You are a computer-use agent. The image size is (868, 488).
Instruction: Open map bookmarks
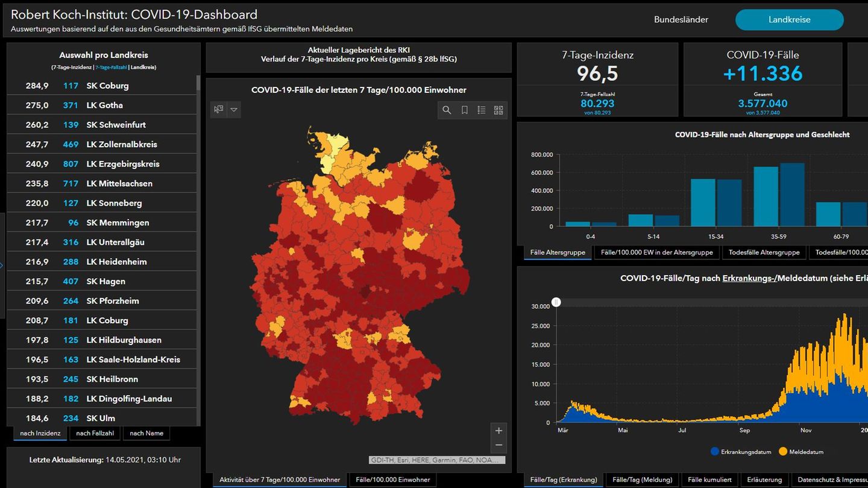point(464,110)
